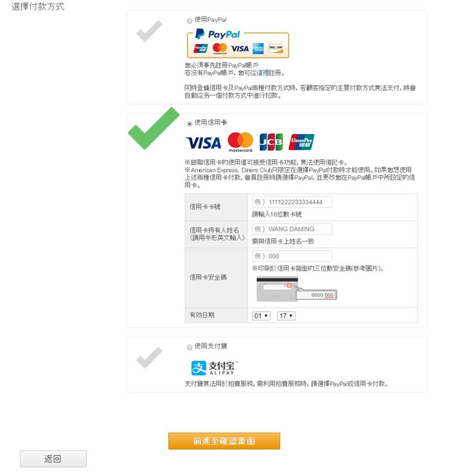Focus the credit card number field

(x=292, y=202)
